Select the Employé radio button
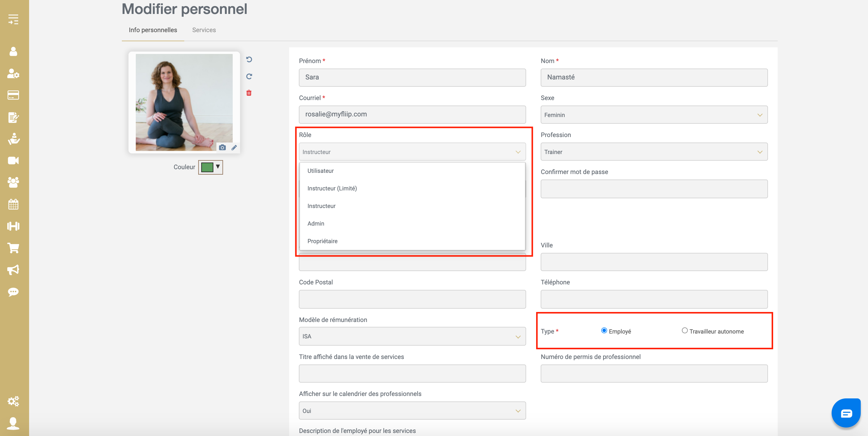This screenshot has height=436, width=868. [x=604, y=330]
